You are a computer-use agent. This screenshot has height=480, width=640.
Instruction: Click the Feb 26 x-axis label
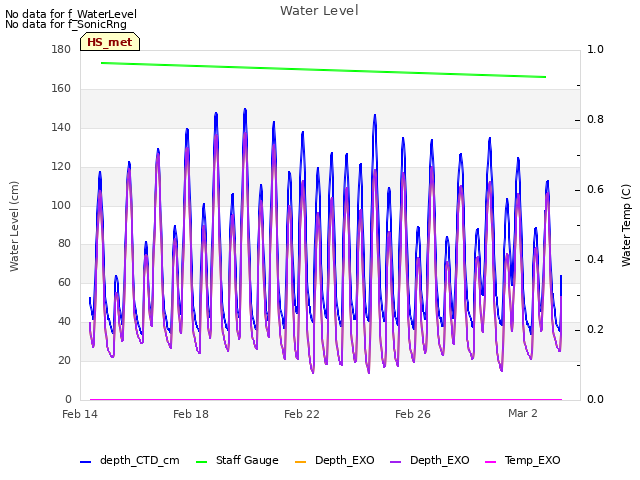click(x=413, y=414)
